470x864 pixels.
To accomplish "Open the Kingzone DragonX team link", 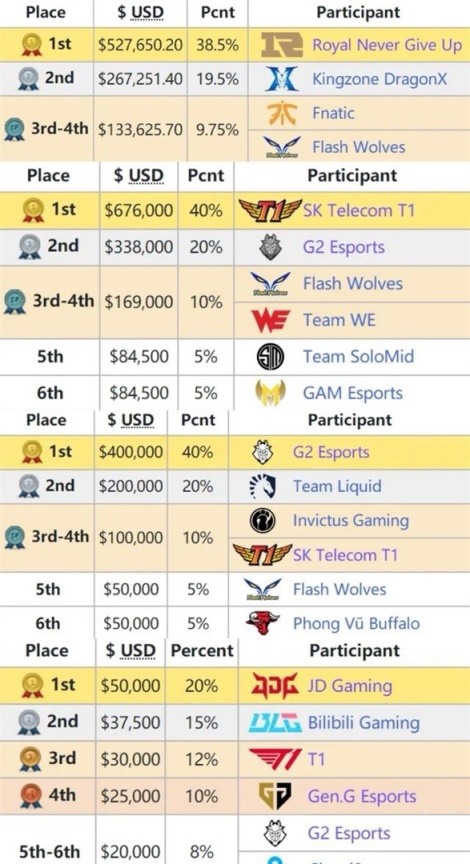I will [x=380, y=79].
